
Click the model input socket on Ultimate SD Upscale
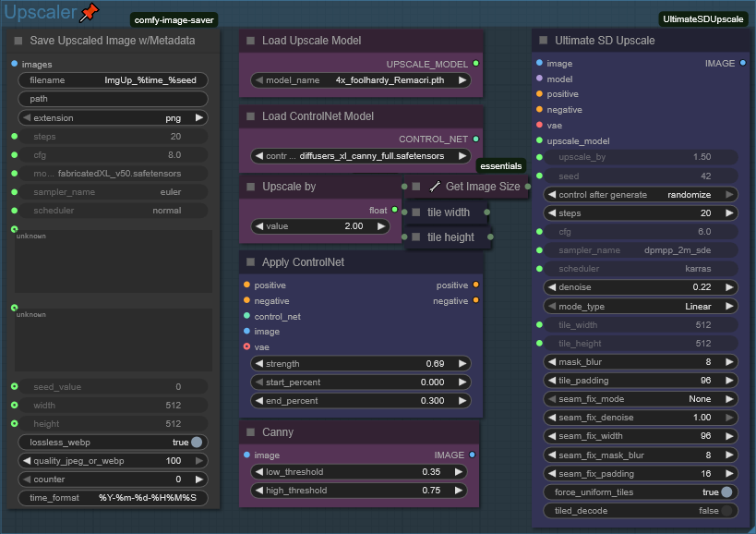click(x=539, y=79)
